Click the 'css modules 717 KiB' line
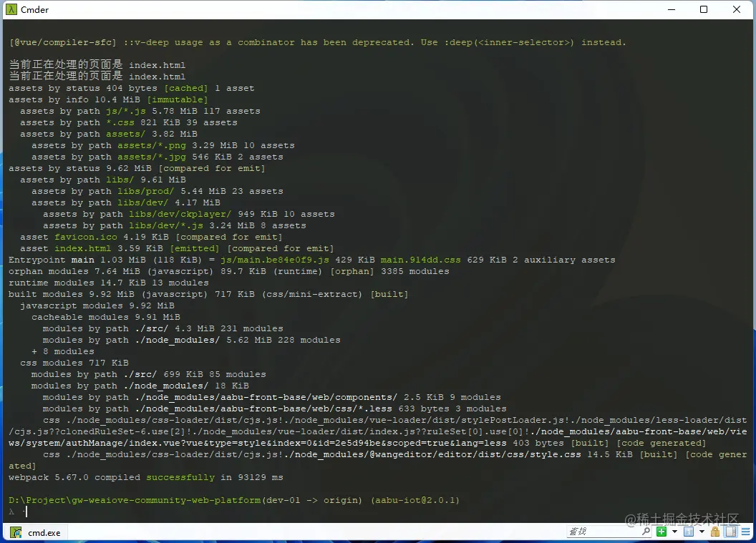756x543 pixels. tap(74, 363)
